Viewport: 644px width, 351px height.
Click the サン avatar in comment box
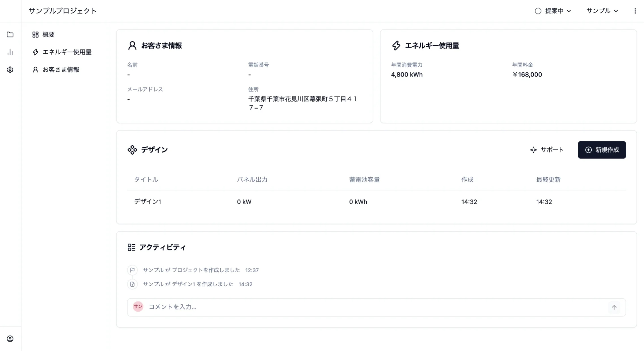pyautogui.click(x=138, y=306)
